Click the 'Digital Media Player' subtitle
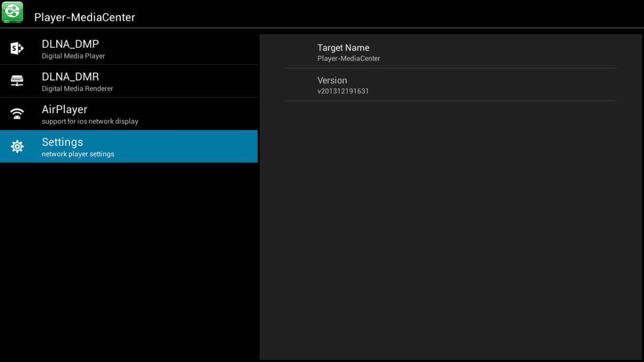The image size is (644, 362). pyautogui.click(x=74, y=56)
